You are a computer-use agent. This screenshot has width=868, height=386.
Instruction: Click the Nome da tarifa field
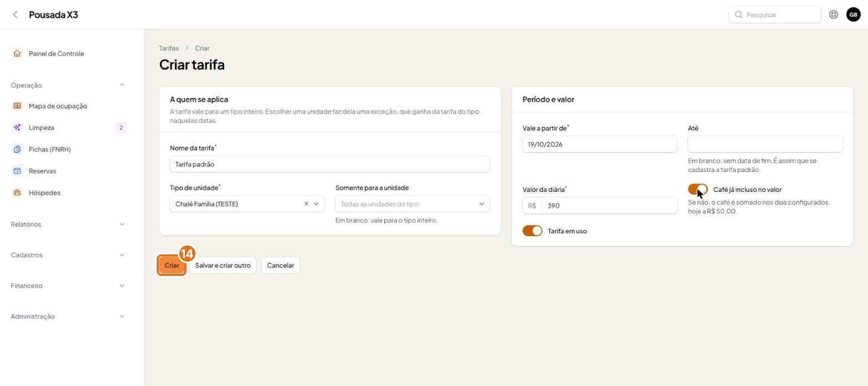coord(330,164)
